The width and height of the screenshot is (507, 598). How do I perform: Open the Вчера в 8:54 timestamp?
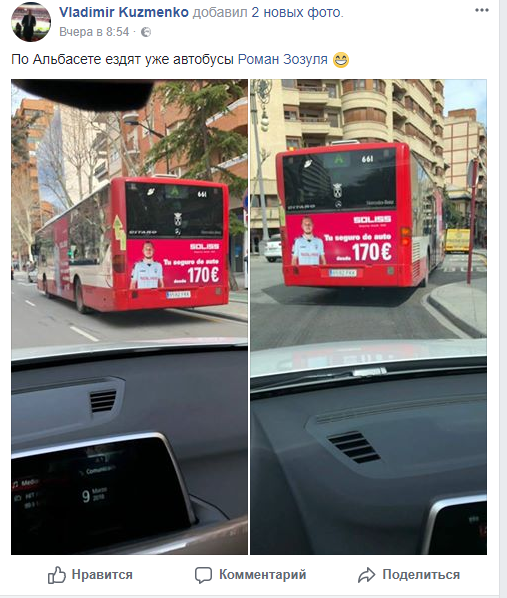pyautogui.click(x=94, y=32)
